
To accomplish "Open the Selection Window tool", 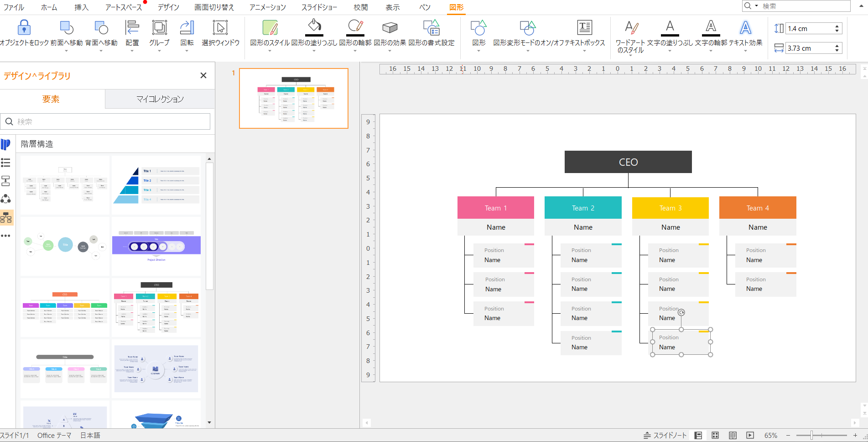I will pyautogui.click(x=220, y=28).
